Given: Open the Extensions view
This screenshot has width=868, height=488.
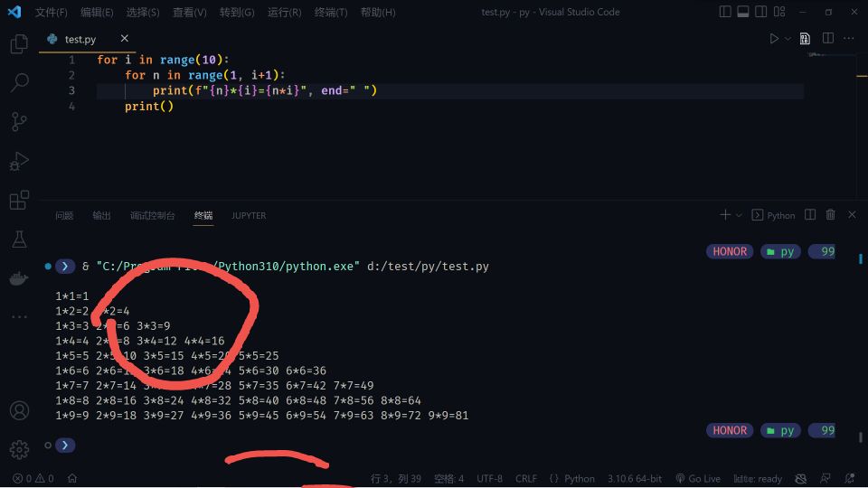Looking at the screenshot, I should click(x=19, y=201).
